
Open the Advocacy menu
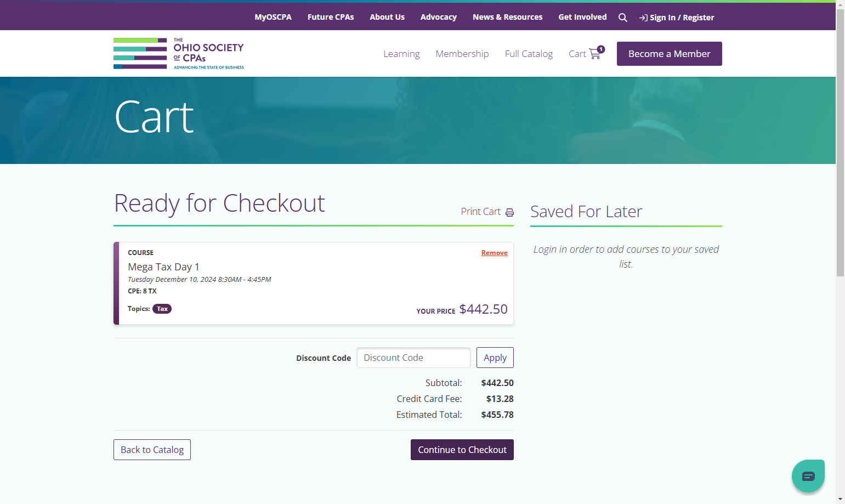pyautogui.click(x=439, y=17)
